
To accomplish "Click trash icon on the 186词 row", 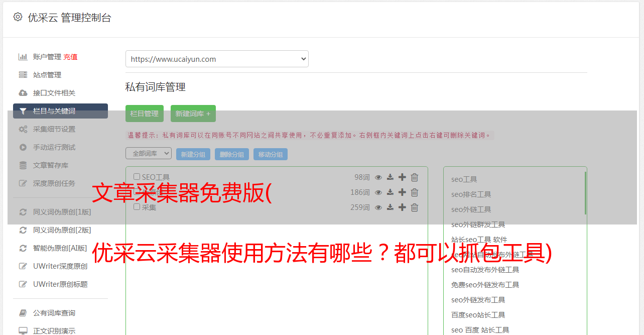I will tap(415, 192).
